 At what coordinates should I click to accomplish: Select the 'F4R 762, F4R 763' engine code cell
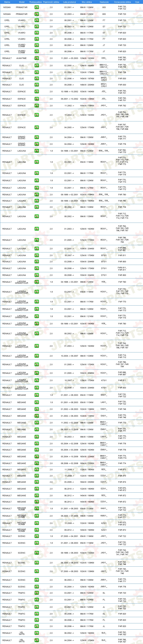[122, 633]
